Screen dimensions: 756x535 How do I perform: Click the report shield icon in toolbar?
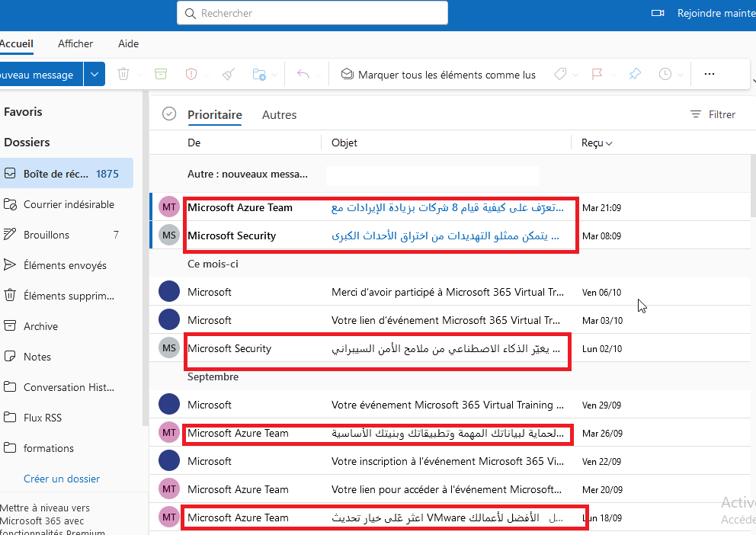point(191,74)
